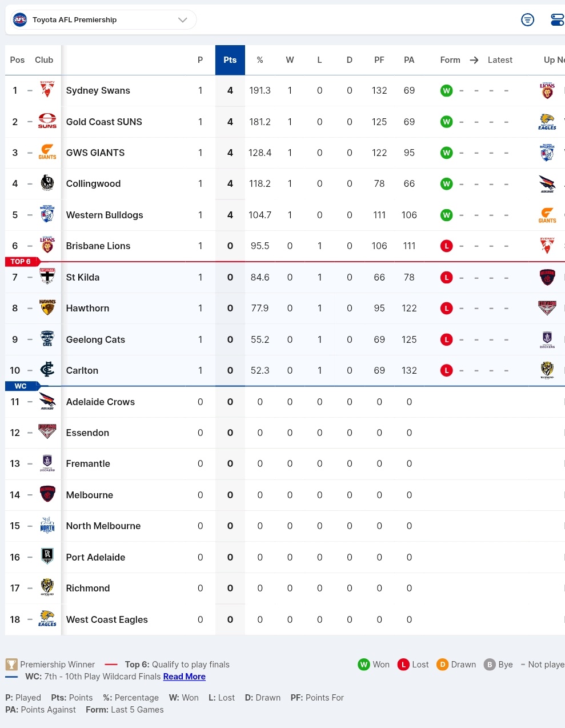Viewport: 565px width, 728px height.
Task: Click the AFL logo in the competition selector
Action: point(20,20)
